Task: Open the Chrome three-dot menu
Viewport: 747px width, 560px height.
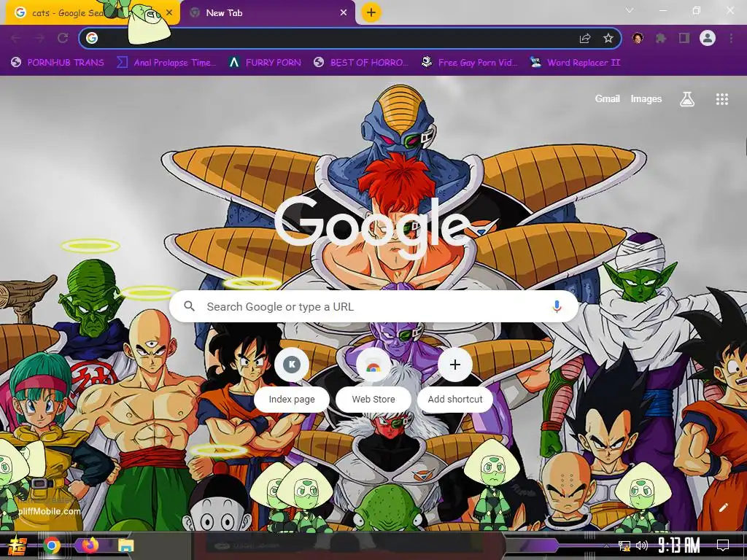Action: [x=731, y=38]
